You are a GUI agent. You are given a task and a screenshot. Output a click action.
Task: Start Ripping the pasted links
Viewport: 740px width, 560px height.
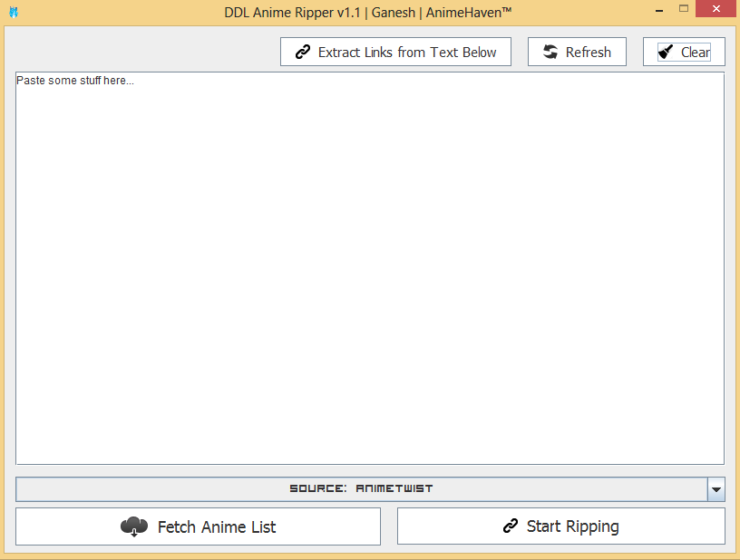tap(560, 526)
